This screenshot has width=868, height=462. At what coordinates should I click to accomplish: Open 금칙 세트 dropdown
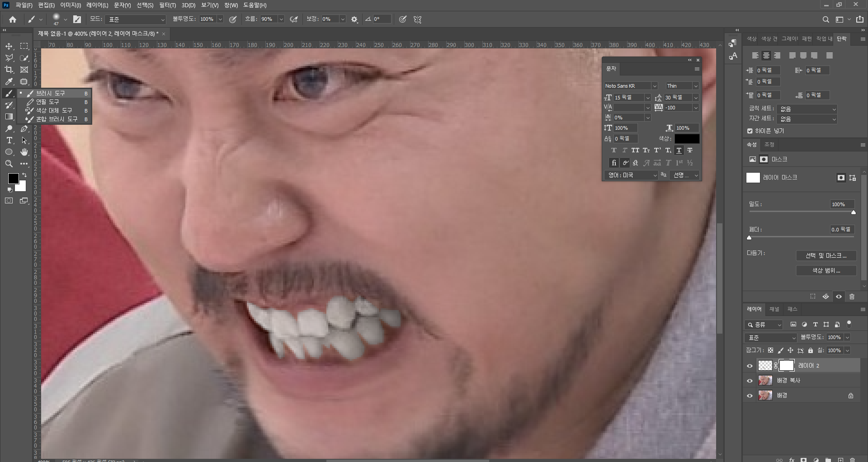click(807, 109)
